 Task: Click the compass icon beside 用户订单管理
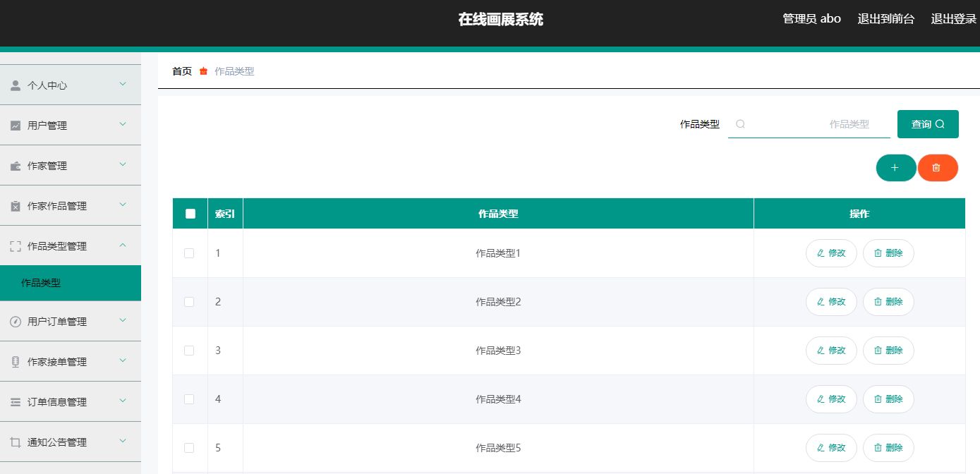(x=16, y=322)
